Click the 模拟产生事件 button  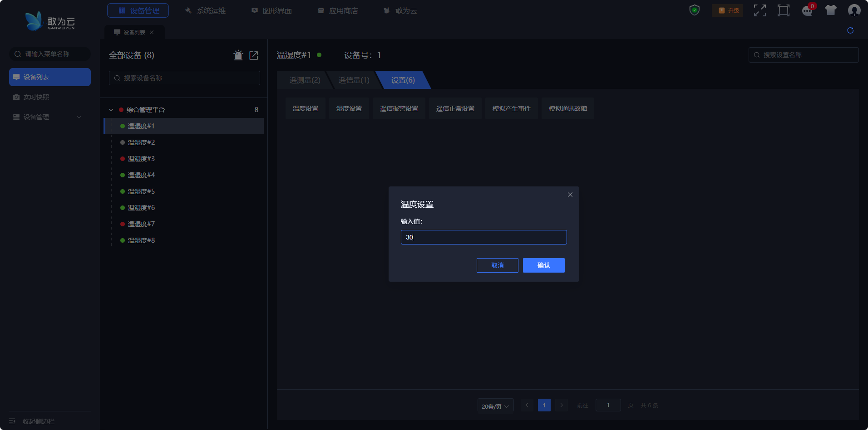click(512, 108)
